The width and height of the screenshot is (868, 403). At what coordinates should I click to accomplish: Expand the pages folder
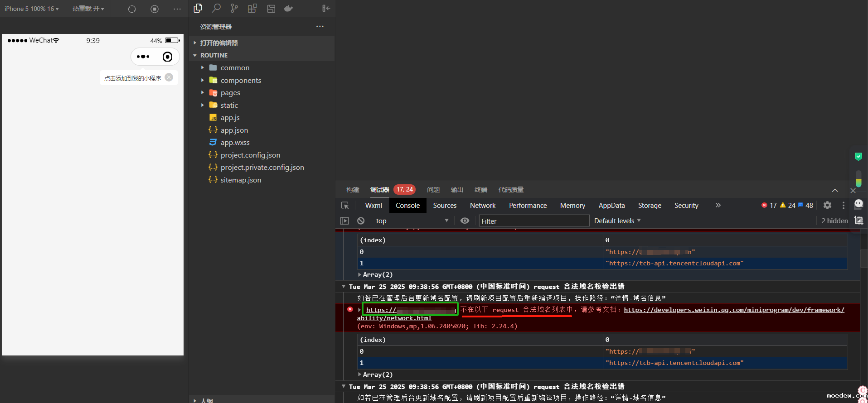click(x=230, y=93)
